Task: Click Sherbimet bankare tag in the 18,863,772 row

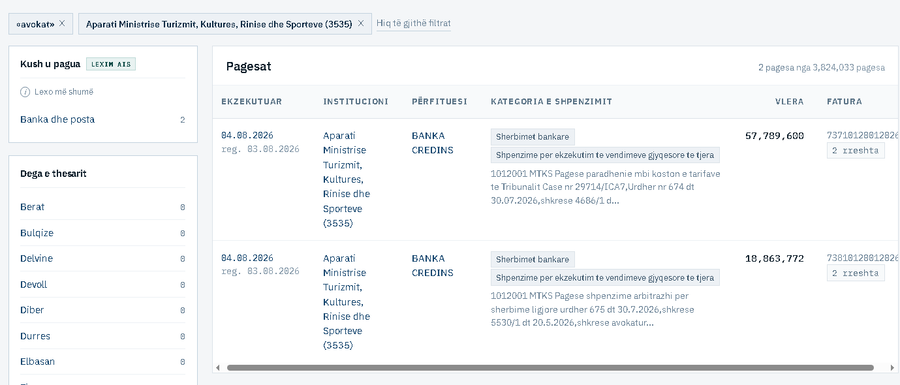Action: [533, 259]
